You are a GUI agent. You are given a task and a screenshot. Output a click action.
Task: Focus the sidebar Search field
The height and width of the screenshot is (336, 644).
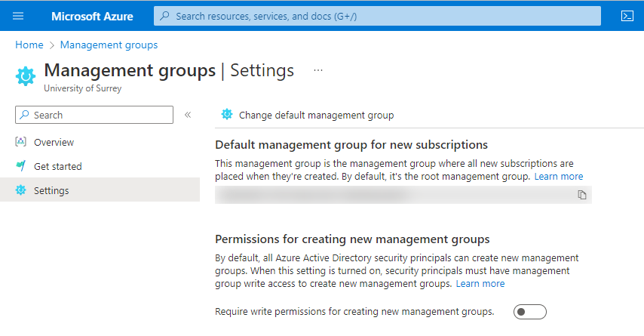coord(94,115)
